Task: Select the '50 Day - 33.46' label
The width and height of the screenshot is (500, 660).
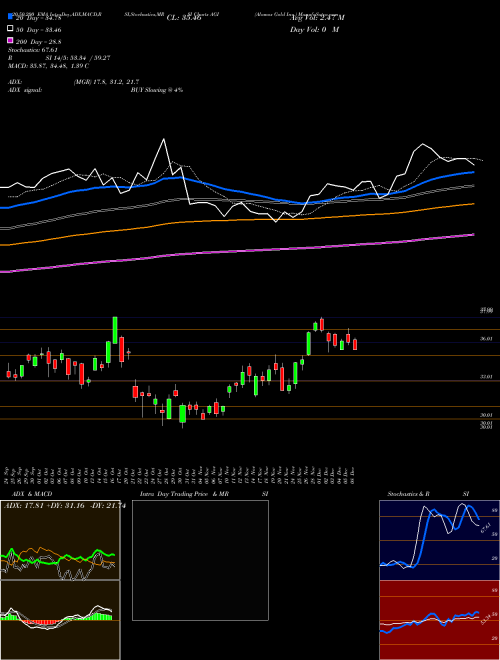Action: click(38, 30)
